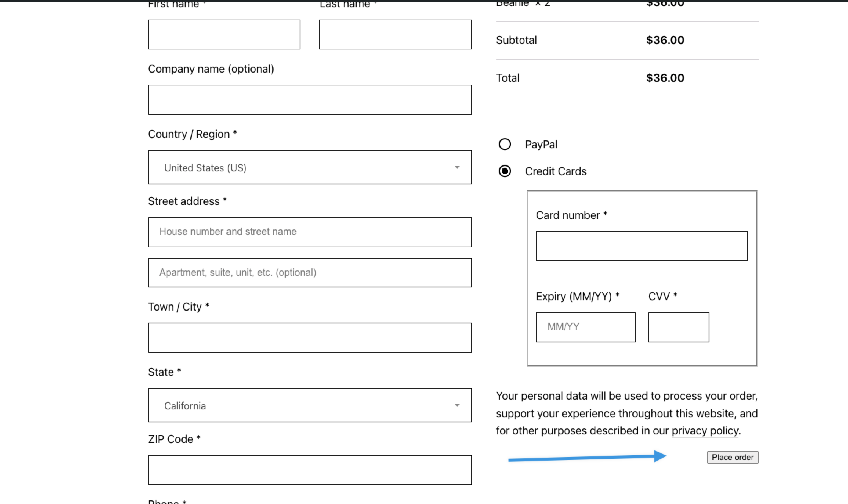
Task: Click the First name input field
Action: coord(224,34)
